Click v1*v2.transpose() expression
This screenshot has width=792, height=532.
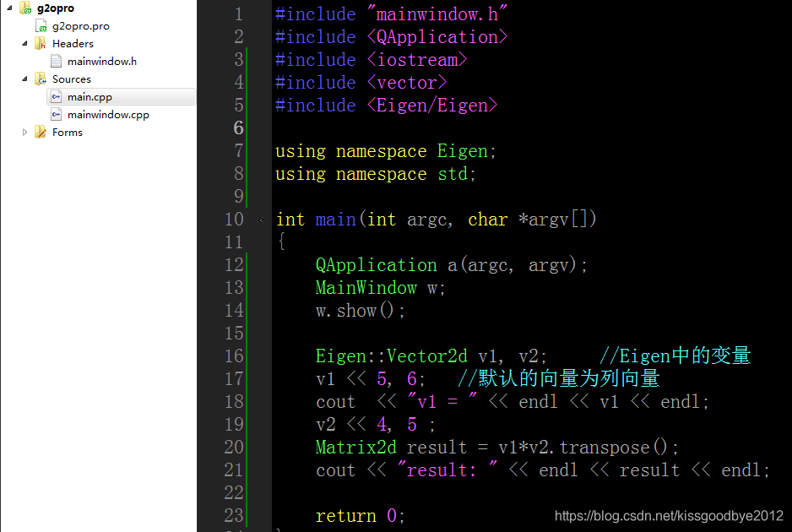583,447
